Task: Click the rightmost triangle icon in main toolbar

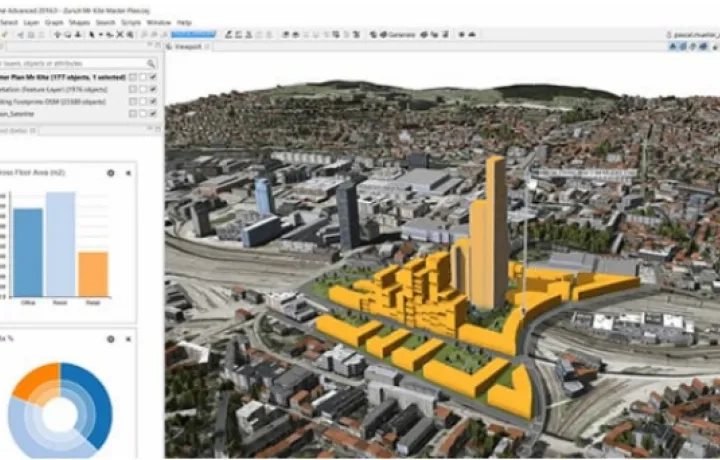Action: pos(472,34)
